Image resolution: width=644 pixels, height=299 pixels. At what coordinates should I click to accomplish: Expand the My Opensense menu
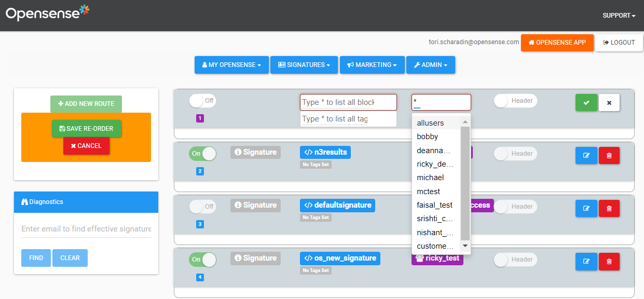point(231,65)
